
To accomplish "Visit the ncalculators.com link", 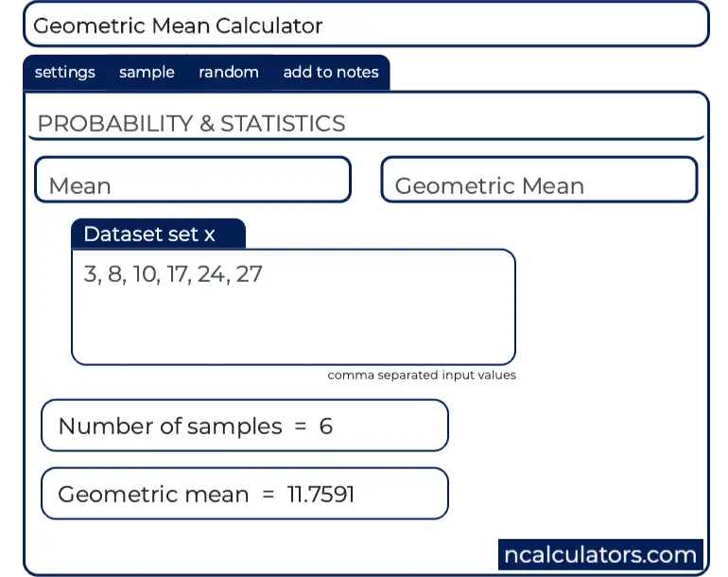I will 600,554.
